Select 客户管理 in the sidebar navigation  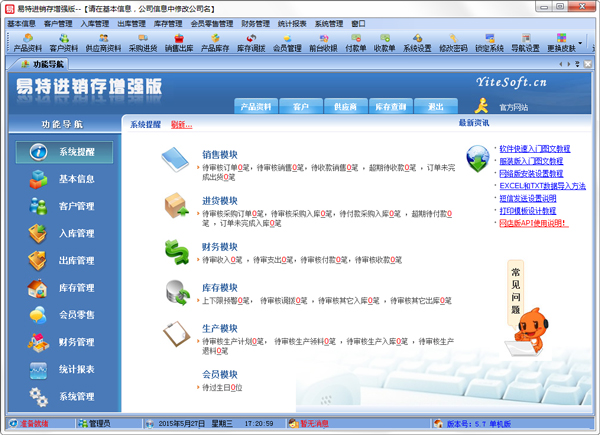65,206
